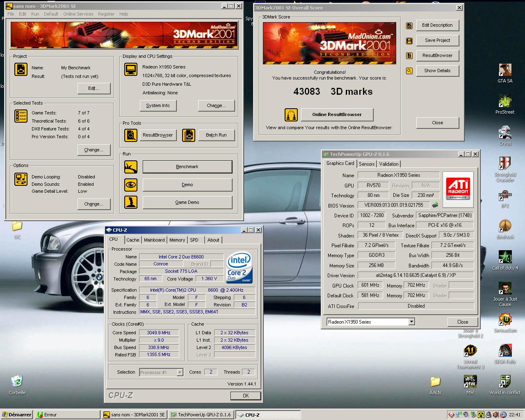Viewport: 525px width, 420px height.
Task: Open World in conflict desktop shortcut
Action: pyautogui.click(x=505, y=385)
